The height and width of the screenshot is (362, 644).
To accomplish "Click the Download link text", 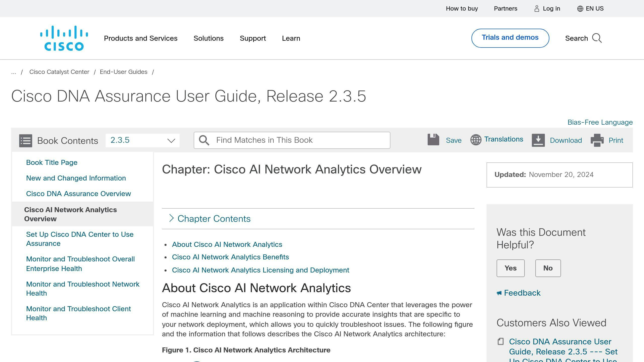I will click(566, 140).
